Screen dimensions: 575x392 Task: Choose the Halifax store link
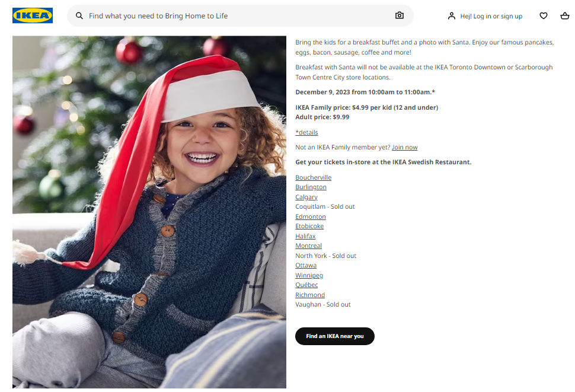click(305, 236)
